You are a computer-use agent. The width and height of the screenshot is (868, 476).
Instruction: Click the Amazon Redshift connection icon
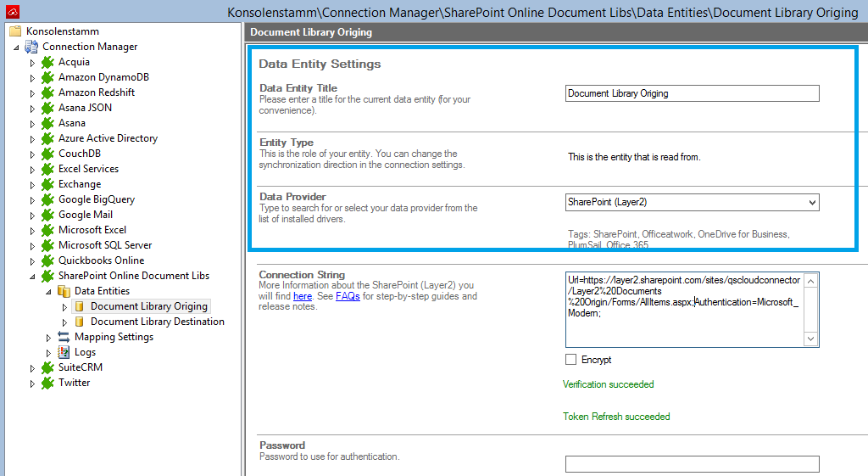[47, 92]
